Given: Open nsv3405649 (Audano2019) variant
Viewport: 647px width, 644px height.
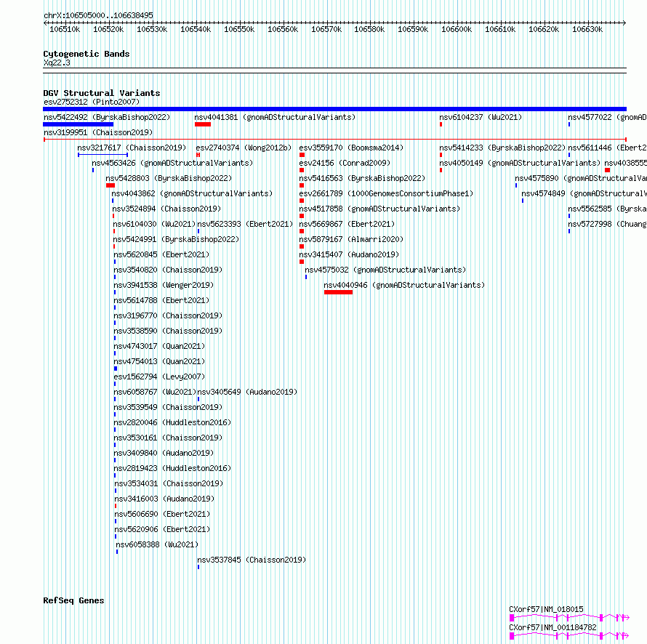Looking at the screenshot, I should 247,392.
